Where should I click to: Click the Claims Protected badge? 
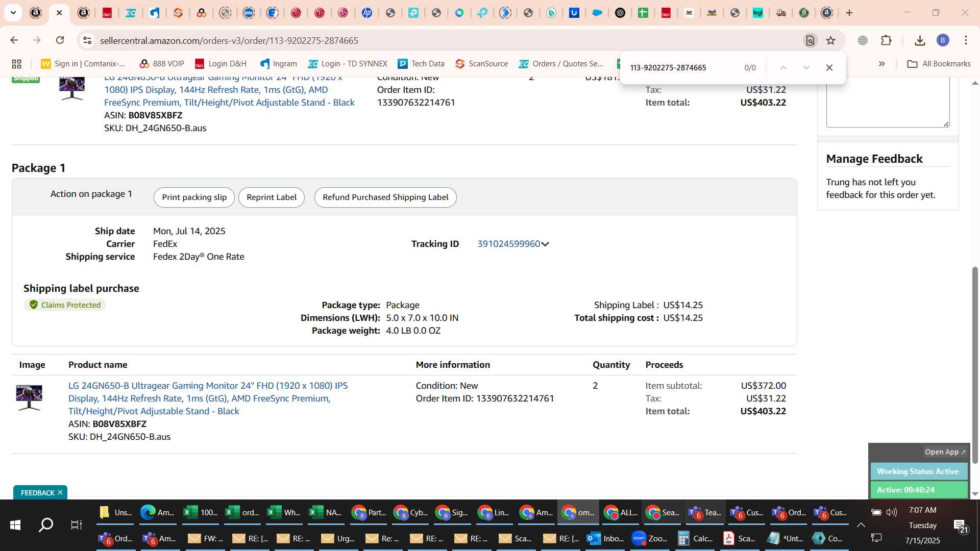click(65, 305)
